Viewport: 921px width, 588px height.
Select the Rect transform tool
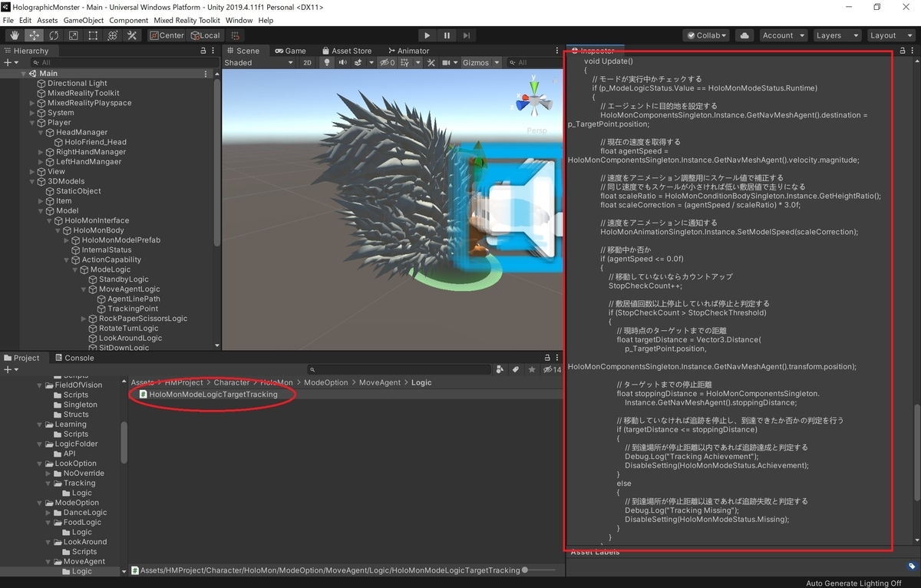coord(93,35)
